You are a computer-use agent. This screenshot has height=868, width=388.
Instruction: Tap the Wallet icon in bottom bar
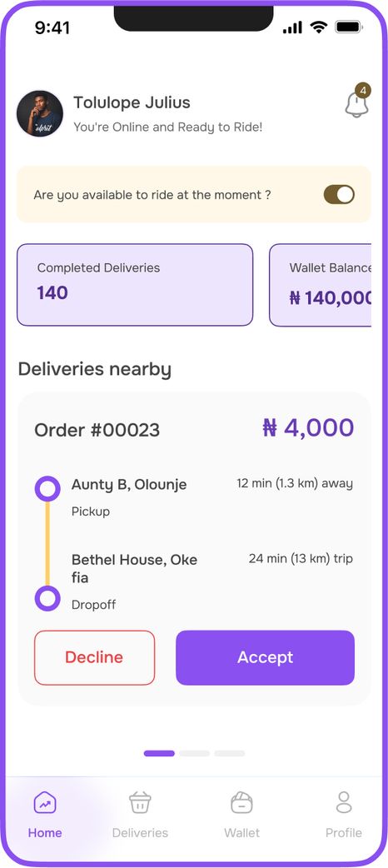point(242,802)
